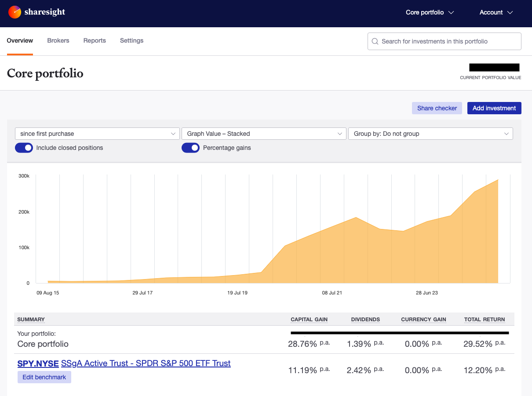The width and height of the screenshot is (532, 396).
Task: Click the 19 Jul 19 axis label
Action: tap(237, 293)
